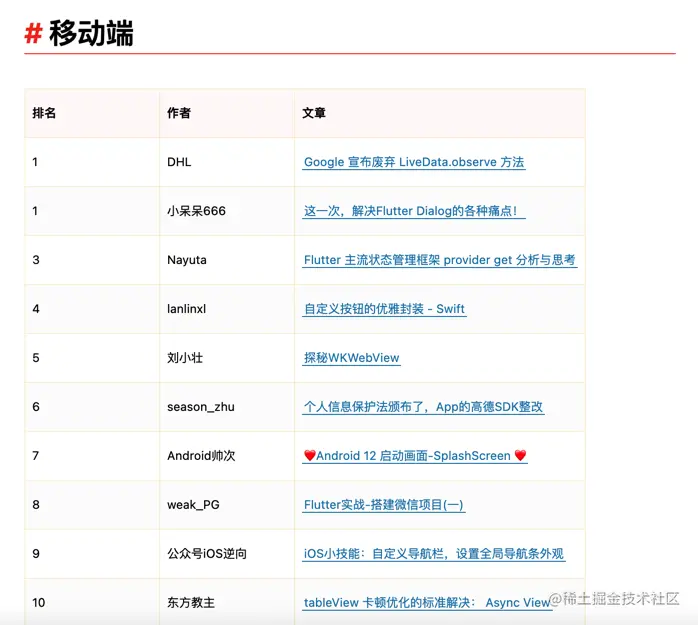Click rank 9 in the 公众号iOS逆向 row
Screen dimensions: 698x625
tap(36, 554)
